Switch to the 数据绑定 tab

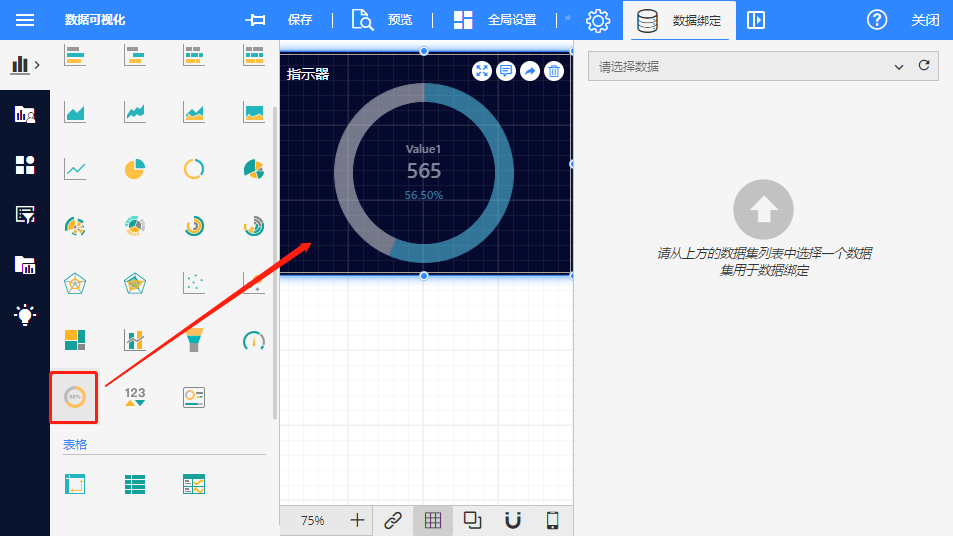coord(679,20)
